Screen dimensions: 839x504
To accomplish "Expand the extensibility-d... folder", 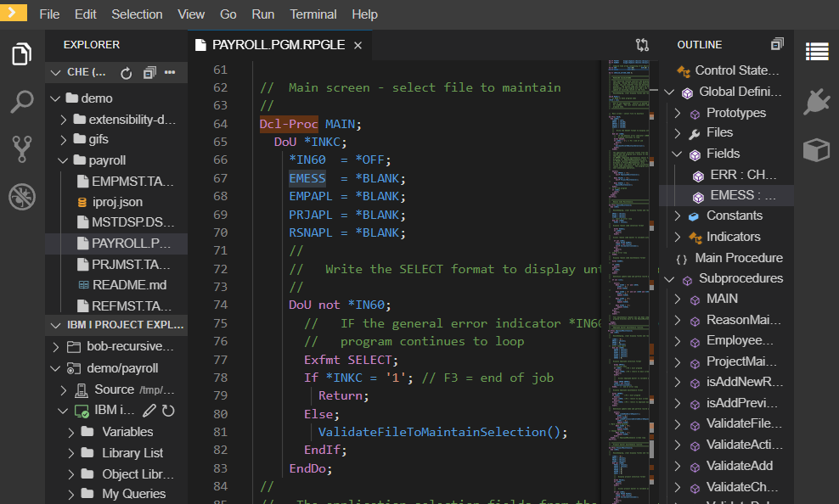I will click(63, 119).
